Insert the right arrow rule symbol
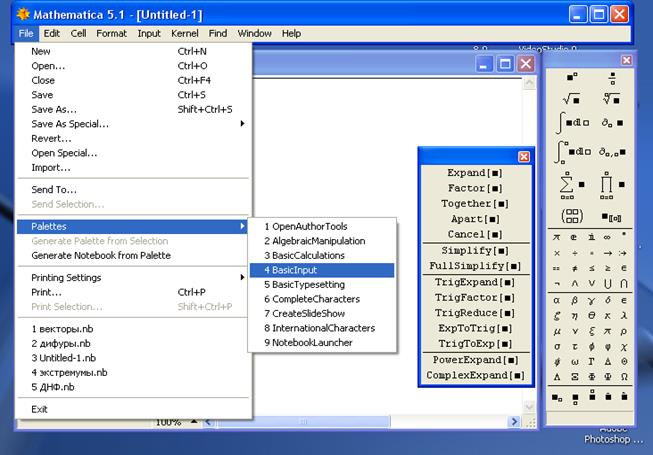 click(x=608, y=253)
